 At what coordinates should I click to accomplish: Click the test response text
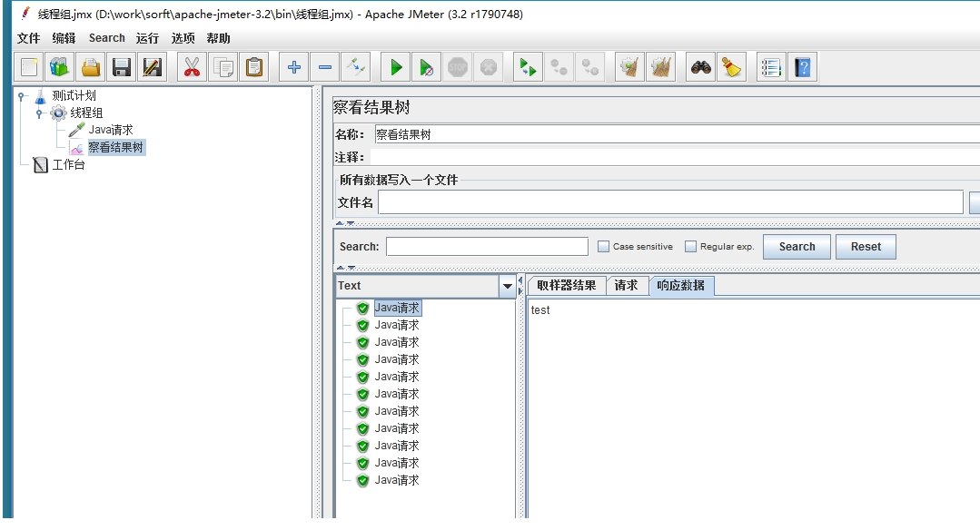tap(540, 310)
